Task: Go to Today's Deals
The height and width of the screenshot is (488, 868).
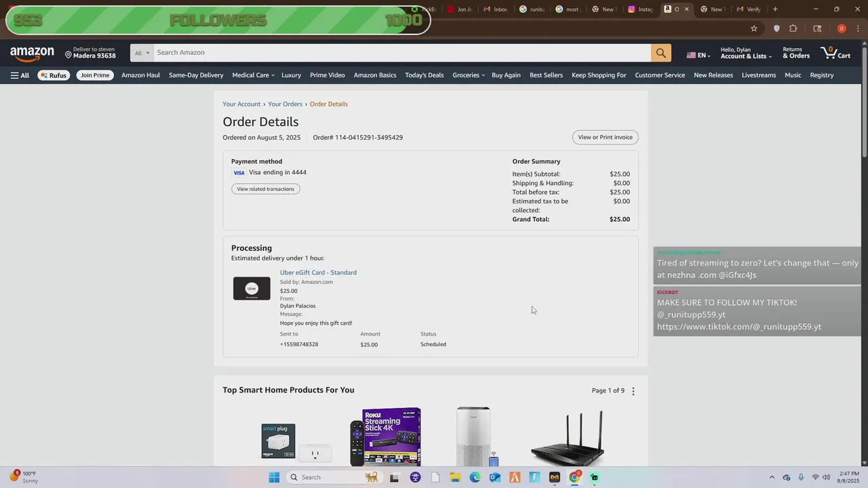Action: tap(425, 75)
